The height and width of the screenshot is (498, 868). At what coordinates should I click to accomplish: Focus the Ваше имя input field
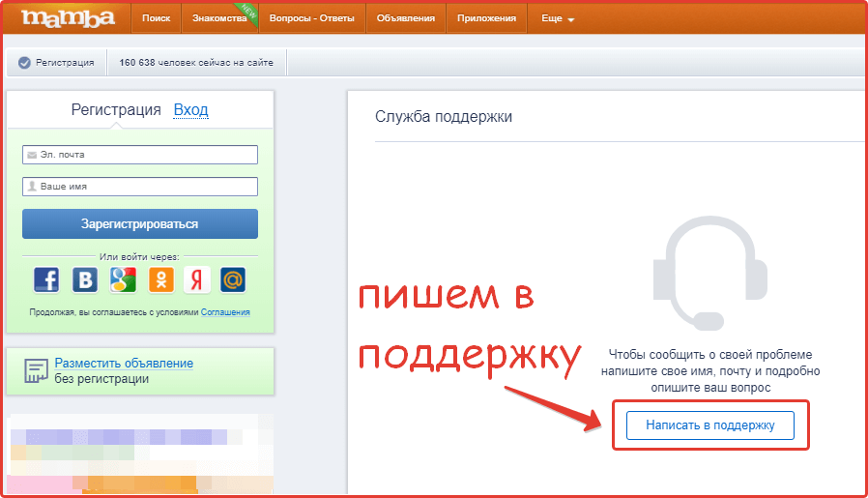[140, 186]
